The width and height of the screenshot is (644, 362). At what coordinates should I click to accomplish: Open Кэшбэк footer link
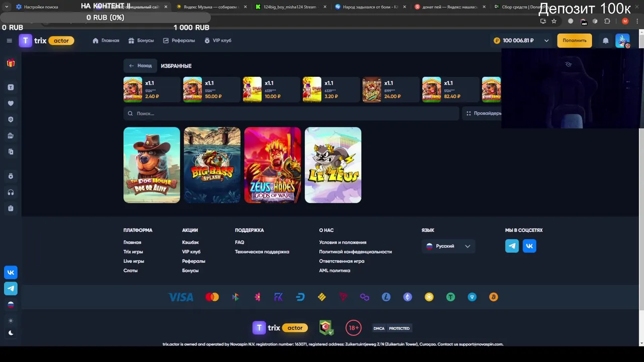(190, 242)
